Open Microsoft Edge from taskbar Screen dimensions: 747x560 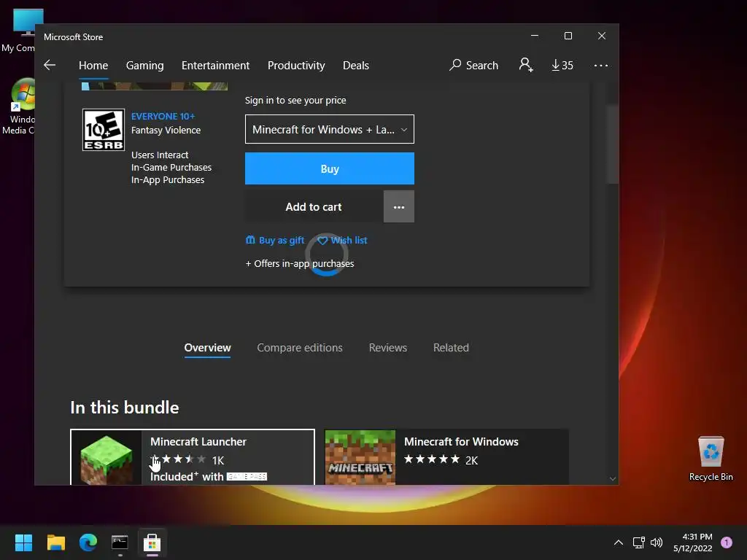click(88, 542)
